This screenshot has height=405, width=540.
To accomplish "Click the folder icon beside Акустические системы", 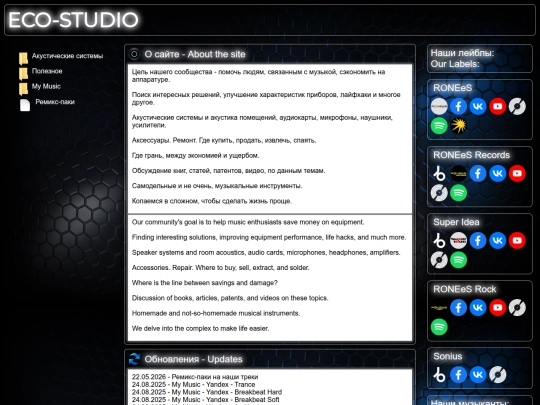I will click(23, 59).
